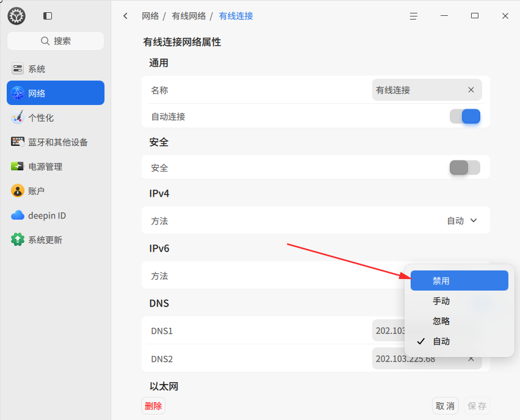This screenshot has width=520, height=420.
Task: Open 系统更新 settings
Action: pyautogui.click(x=56, y=240)
